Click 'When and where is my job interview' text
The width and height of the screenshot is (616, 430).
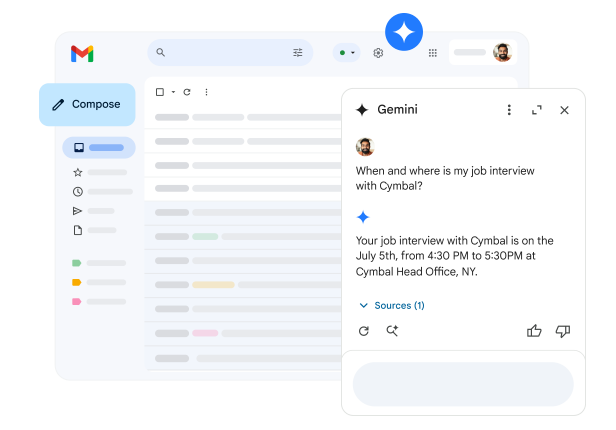click(445, 171)
